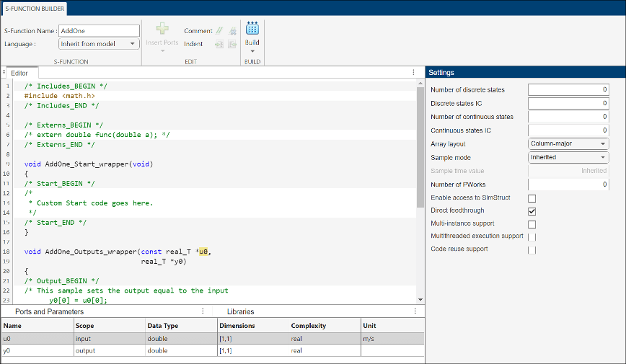
Task: Click the editor scroll up arrow
Action: (x=420, y=83)
